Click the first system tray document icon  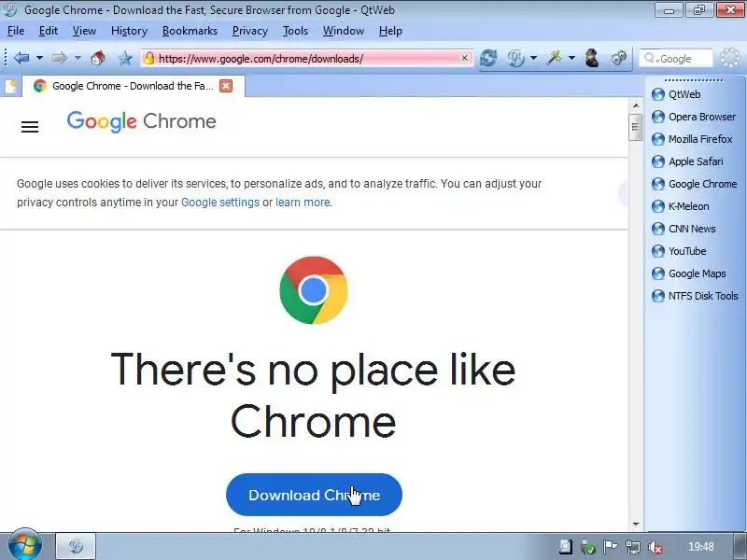(x=566, y=547)
